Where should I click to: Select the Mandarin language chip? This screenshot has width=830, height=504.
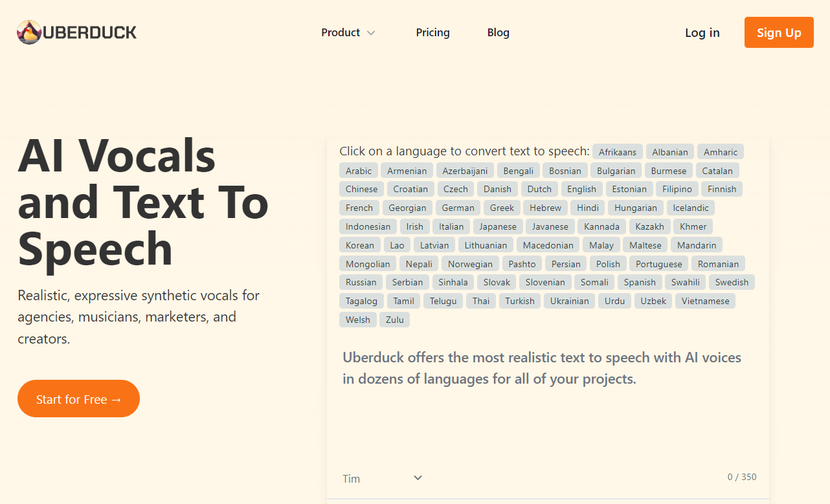(696, 245)
